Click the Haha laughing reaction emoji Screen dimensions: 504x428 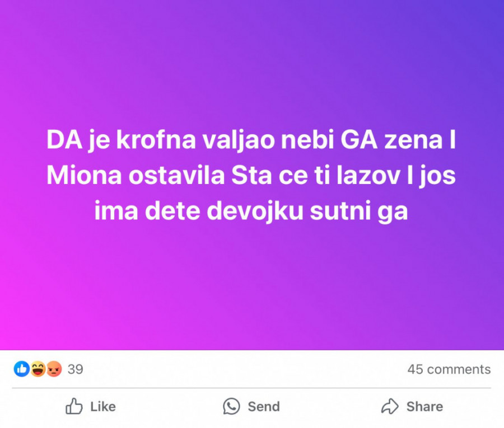(x=38, y=369)
